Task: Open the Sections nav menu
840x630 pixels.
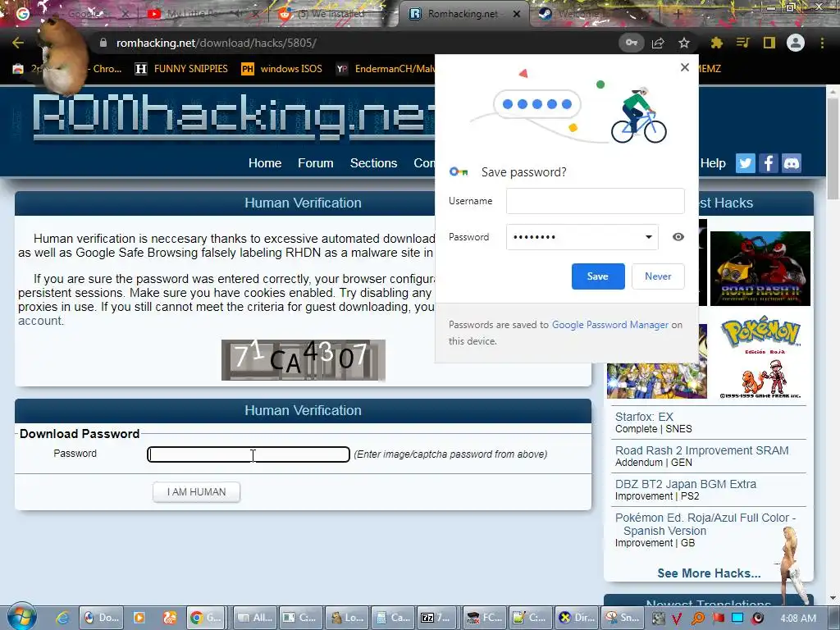Action: [x=373, y=163]
